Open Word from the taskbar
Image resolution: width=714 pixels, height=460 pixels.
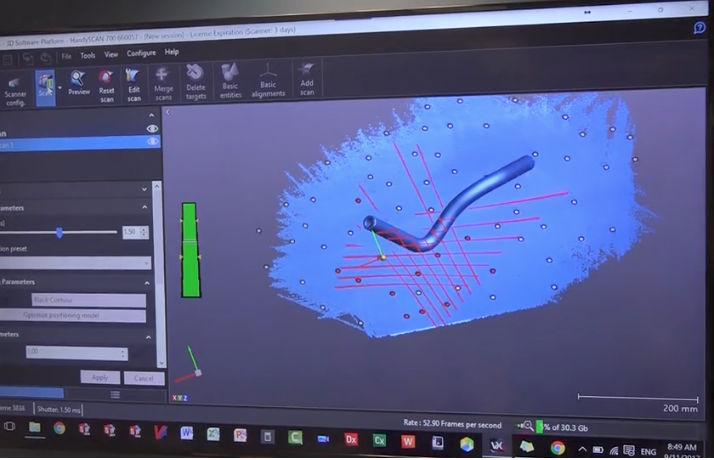point(186,433)
